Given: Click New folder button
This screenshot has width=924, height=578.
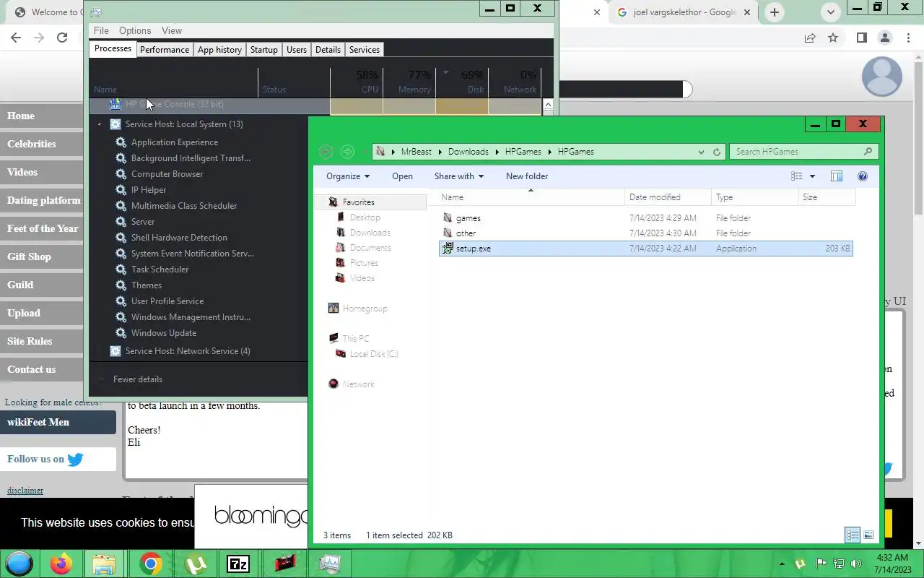Looking at the screenshot, I should click(x=527, y=176).
